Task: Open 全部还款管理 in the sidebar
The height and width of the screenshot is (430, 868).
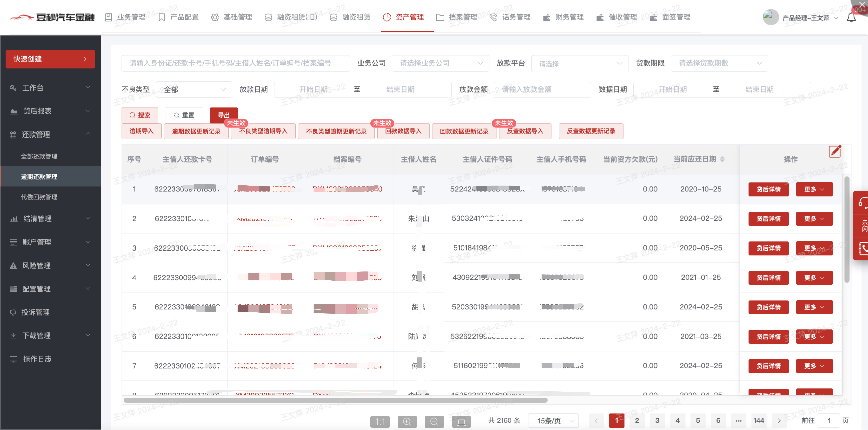Action: point(39,156)
